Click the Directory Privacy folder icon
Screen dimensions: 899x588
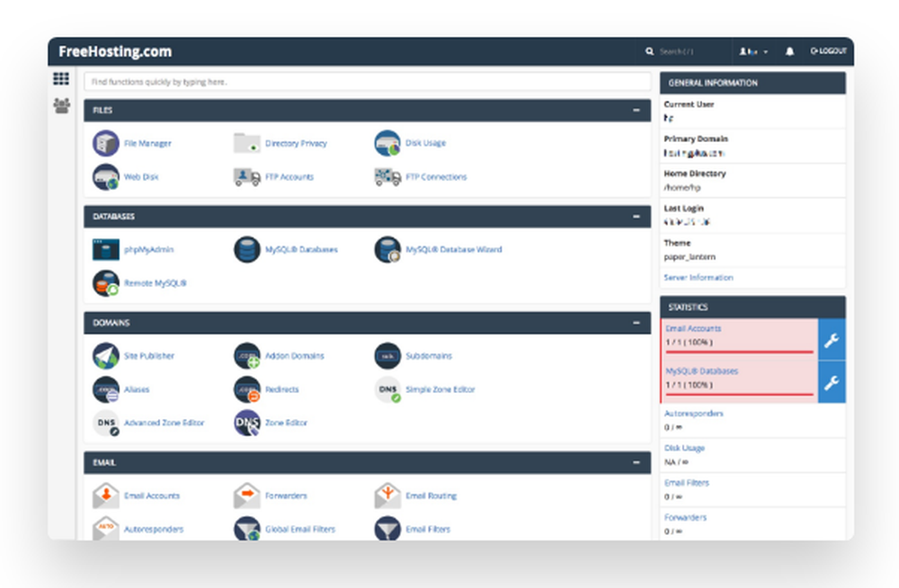(246, 143)
